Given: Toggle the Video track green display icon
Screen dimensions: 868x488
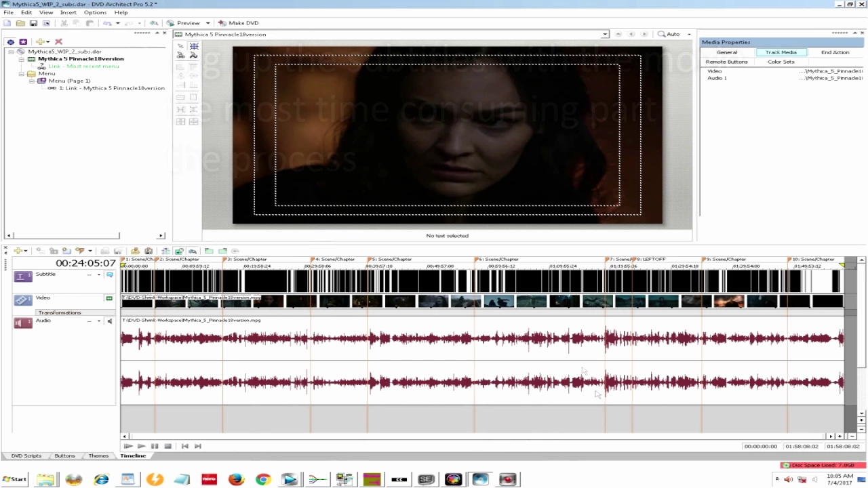Looking at the screenshot, I should [108, 298].
